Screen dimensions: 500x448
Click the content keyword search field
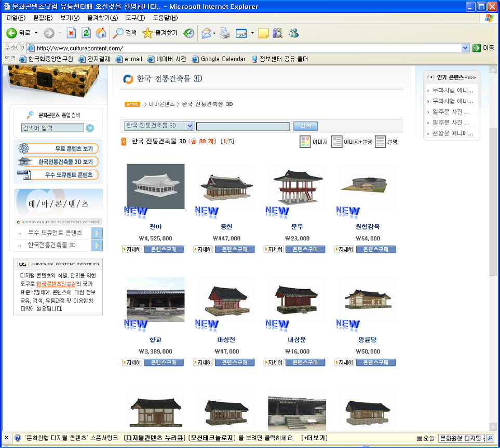click(243, 126)
